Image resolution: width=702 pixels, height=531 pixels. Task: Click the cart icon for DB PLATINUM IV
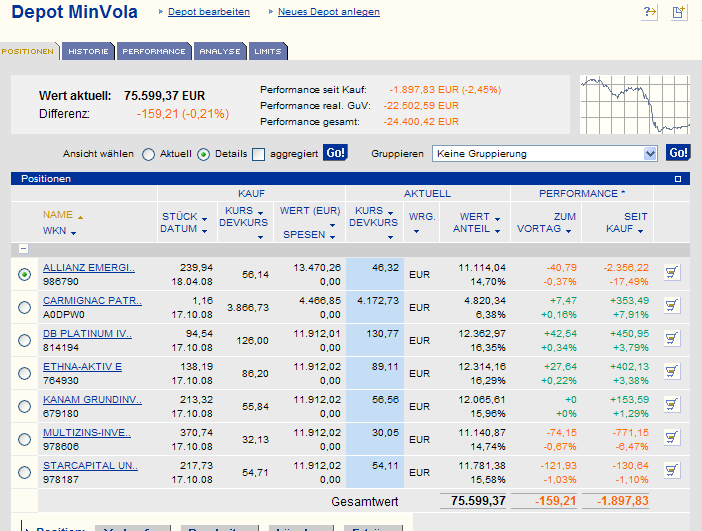click(x=672, y=339)
